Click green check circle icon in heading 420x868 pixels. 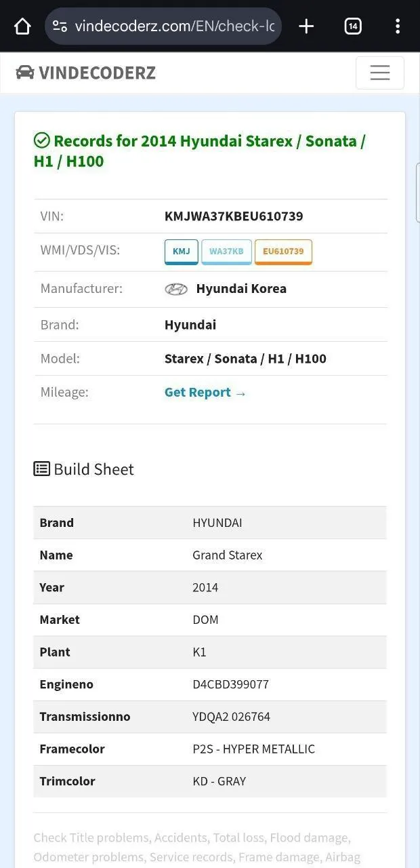pos(42,140)
